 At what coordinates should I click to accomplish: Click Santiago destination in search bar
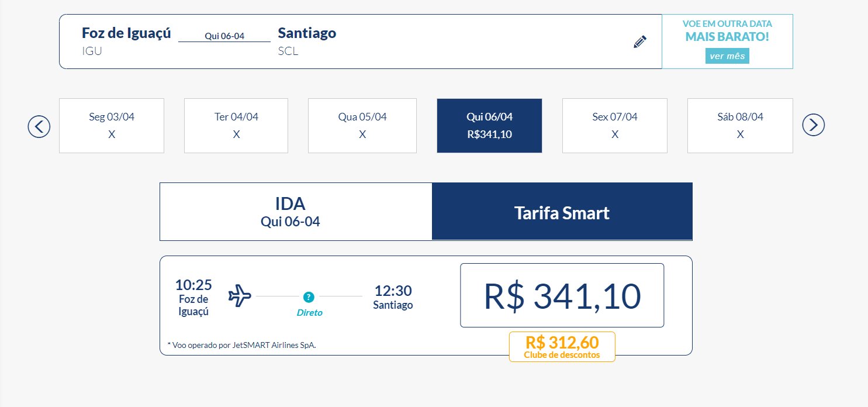pos(307,33)
